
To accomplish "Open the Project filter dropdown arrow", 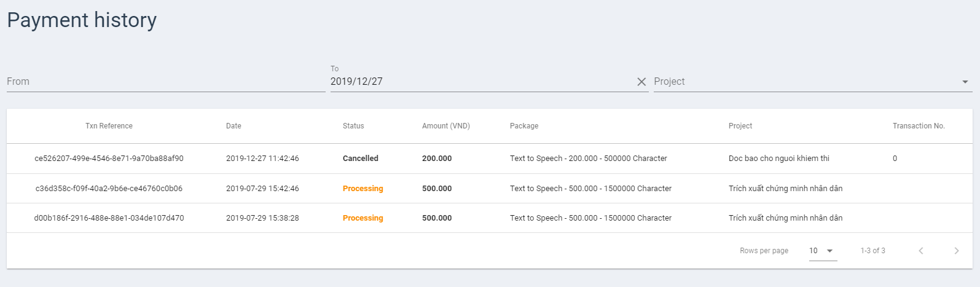I will point(965,82).
